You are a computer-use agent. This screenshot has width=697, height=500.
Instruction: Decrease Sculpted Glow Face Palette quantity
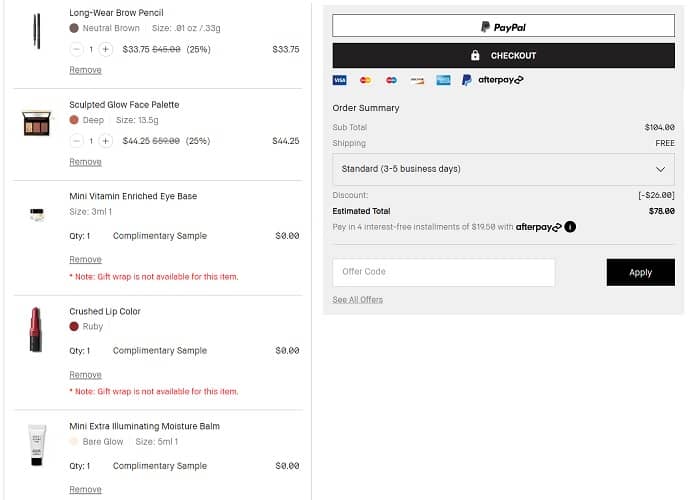[75, 141]
